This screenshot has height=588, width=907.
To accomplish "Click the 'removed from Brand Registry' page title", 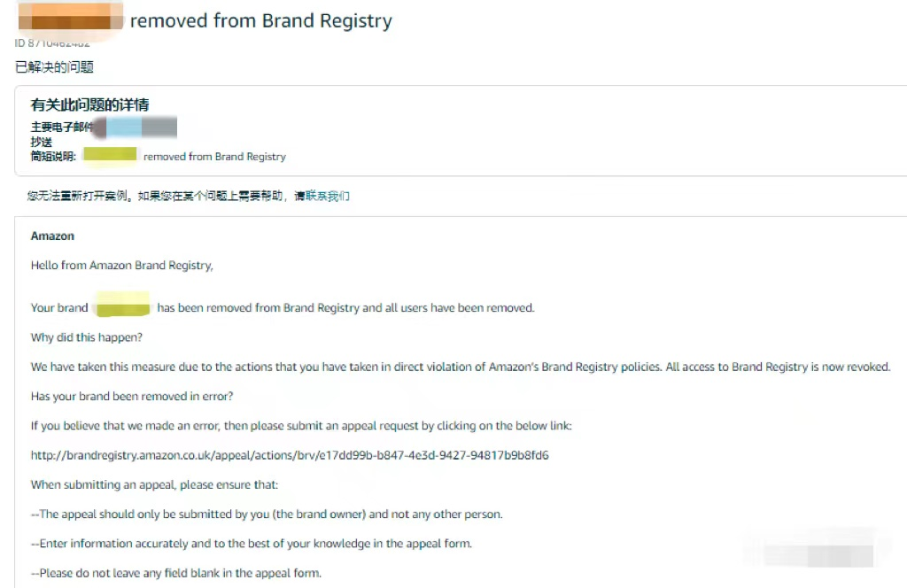I will (x=261, y=21).
